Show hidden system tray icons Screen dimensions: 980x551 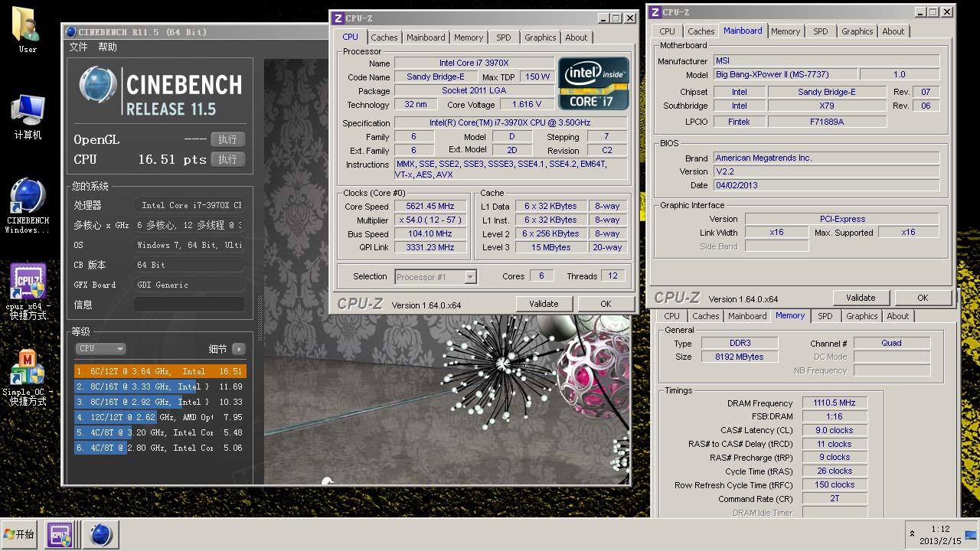(x=912, y=534)
